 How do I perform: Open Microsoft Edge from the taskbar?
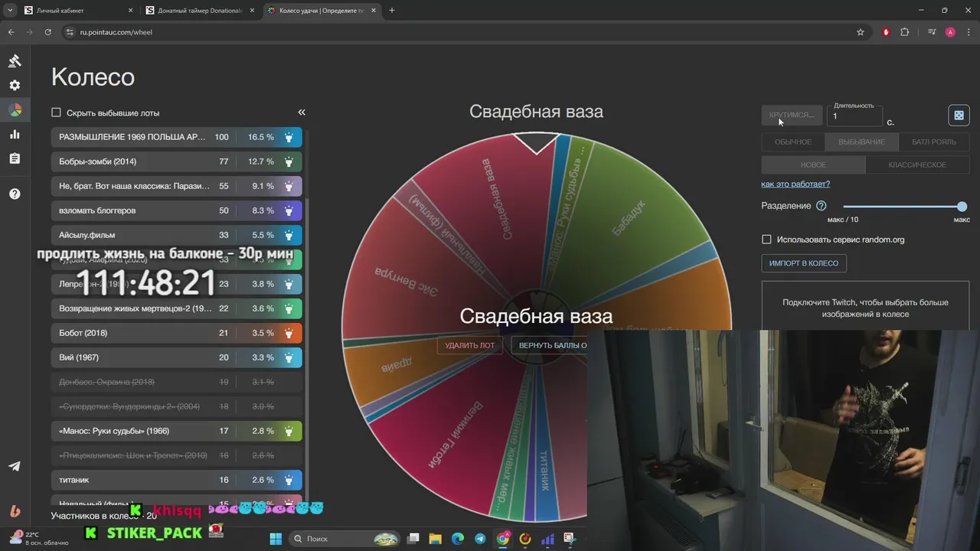pos(457,539)
